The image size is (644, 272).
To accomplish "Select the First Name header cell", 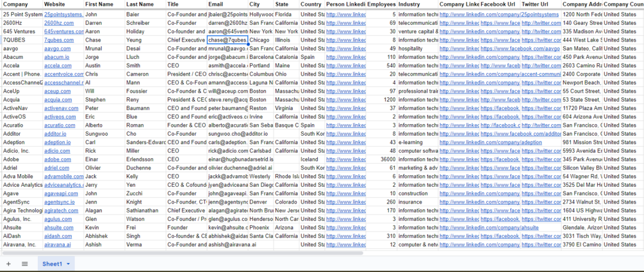I will 104,4.
